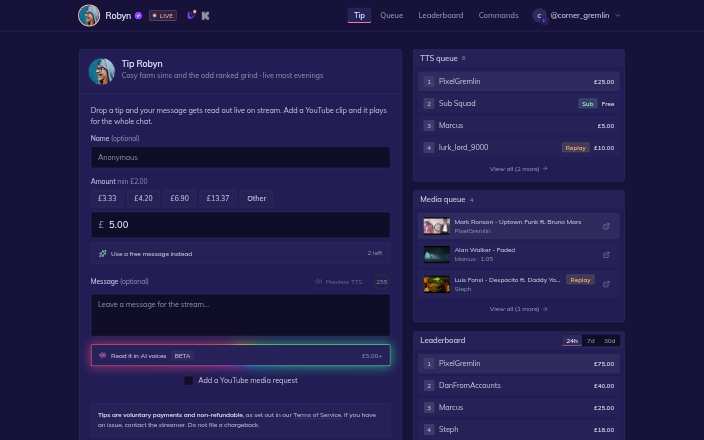
Task: Open the Commands tab
Action: click(498, 15)
